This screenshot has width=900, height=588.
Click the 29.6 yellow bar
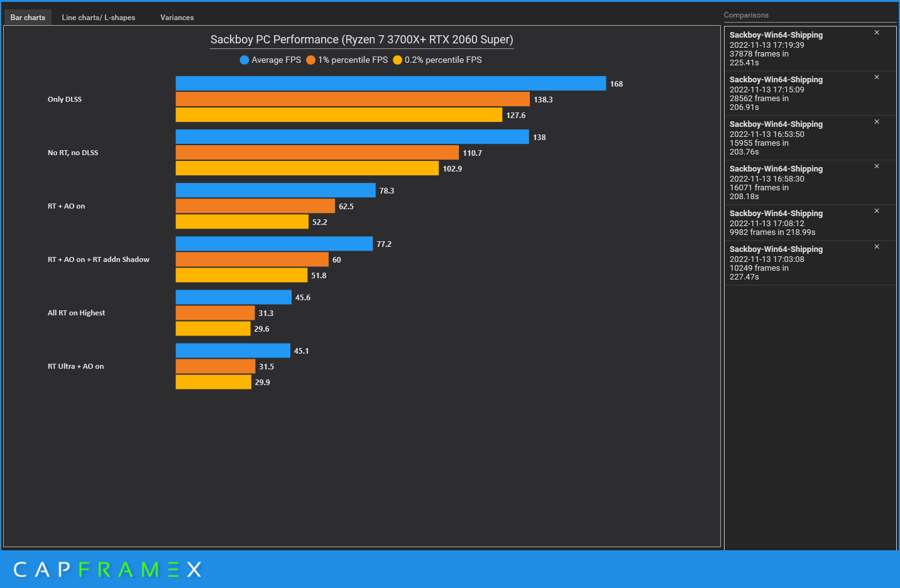pyautogui.click(x=213, y=329)
